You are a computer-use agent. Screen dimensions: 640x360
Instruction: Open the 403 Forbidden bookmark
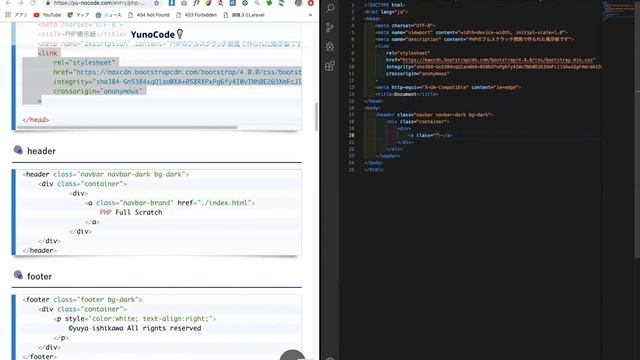pyautogui.click(x=197, y=15)
